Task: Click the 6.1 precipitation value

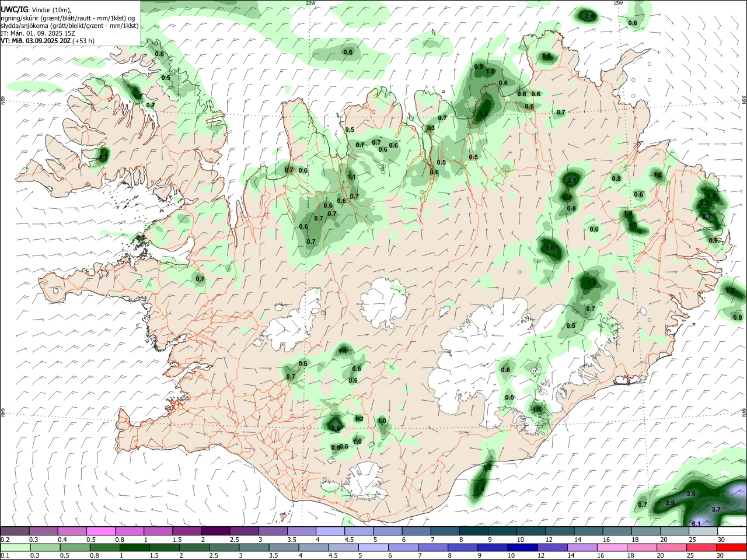Action: pyautogui.click(x=696, y=524)
